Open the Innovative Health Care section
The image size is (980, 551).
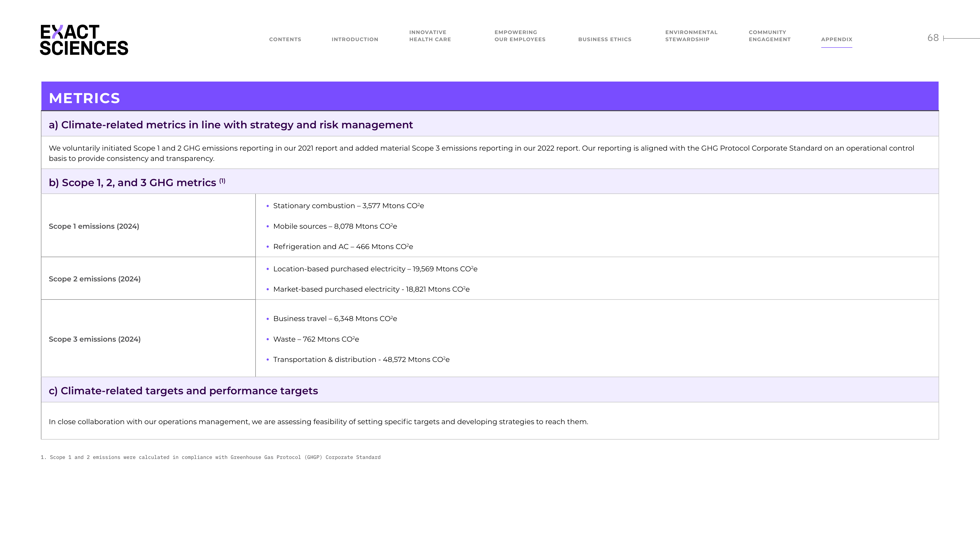point(430,36)
